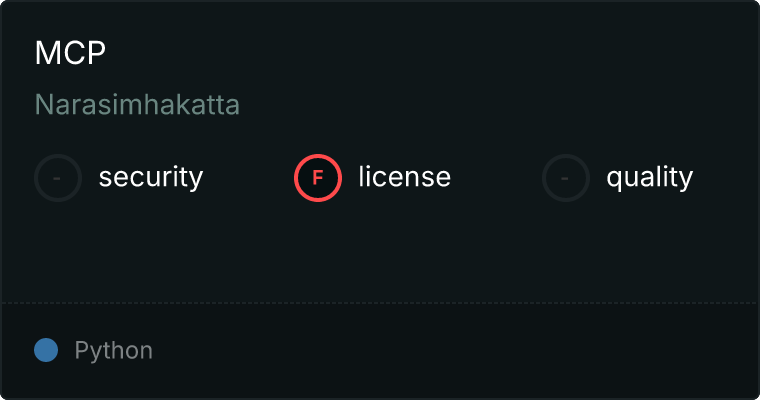
Task: Open the MCP project title
Action: 70,53
